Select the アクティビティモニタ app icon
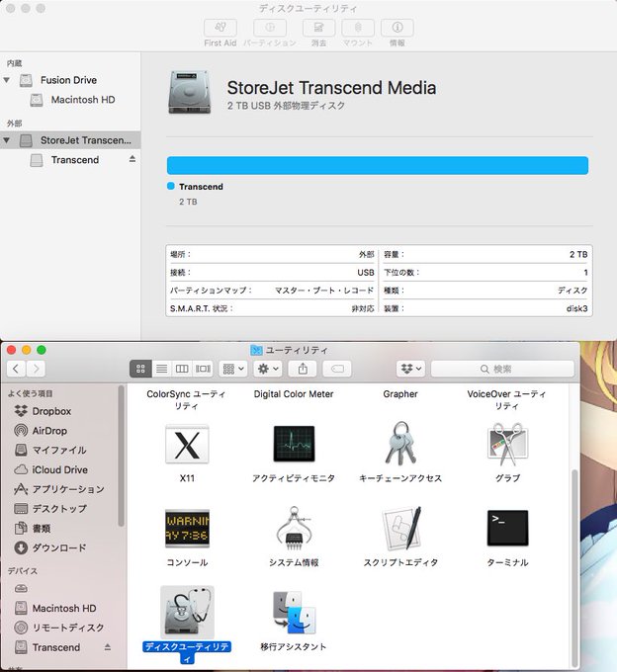 tap(294, 444)
